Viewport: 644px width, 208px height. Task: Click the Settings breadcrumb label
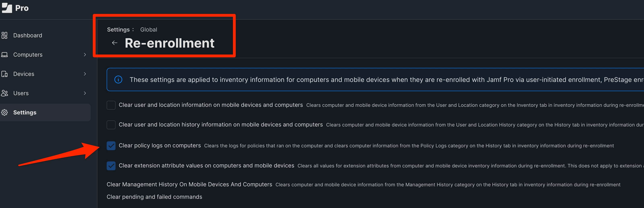[118, 30]
